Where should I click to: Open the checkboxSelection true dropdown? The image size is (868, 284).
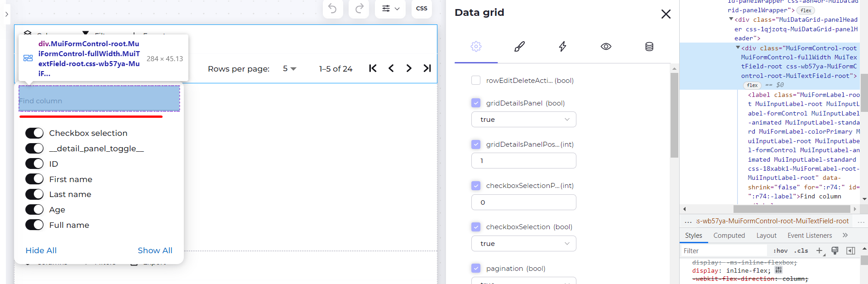524,244
